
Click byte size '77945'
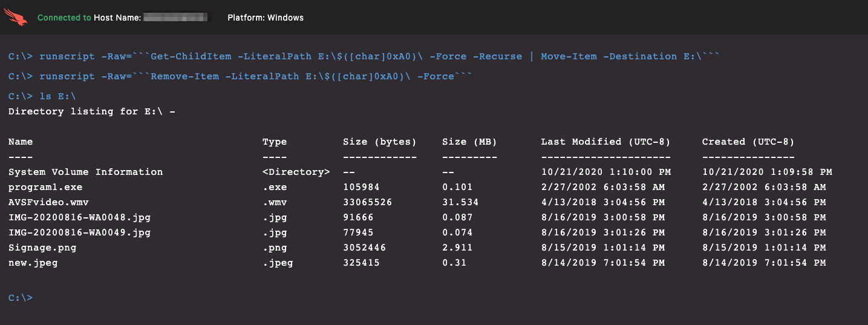[x=358, y=232]
